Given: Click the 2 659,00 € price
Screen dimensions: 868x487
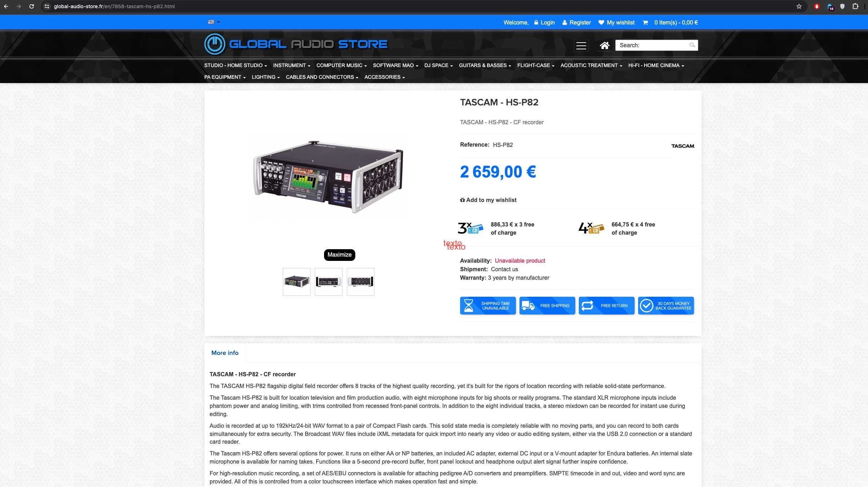Looking at the screenshot, I should point(498,172).
